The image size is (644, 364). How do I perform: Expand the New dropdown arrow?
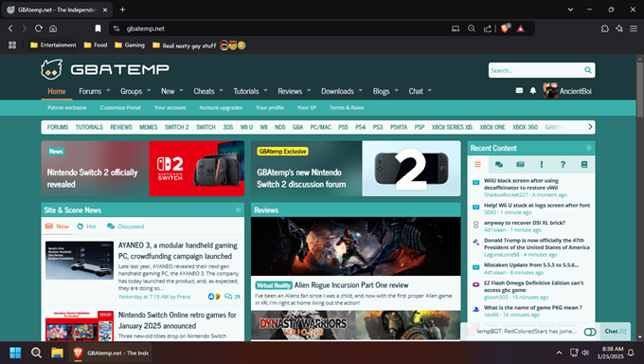pyautogui.click(x=181, y=90)
